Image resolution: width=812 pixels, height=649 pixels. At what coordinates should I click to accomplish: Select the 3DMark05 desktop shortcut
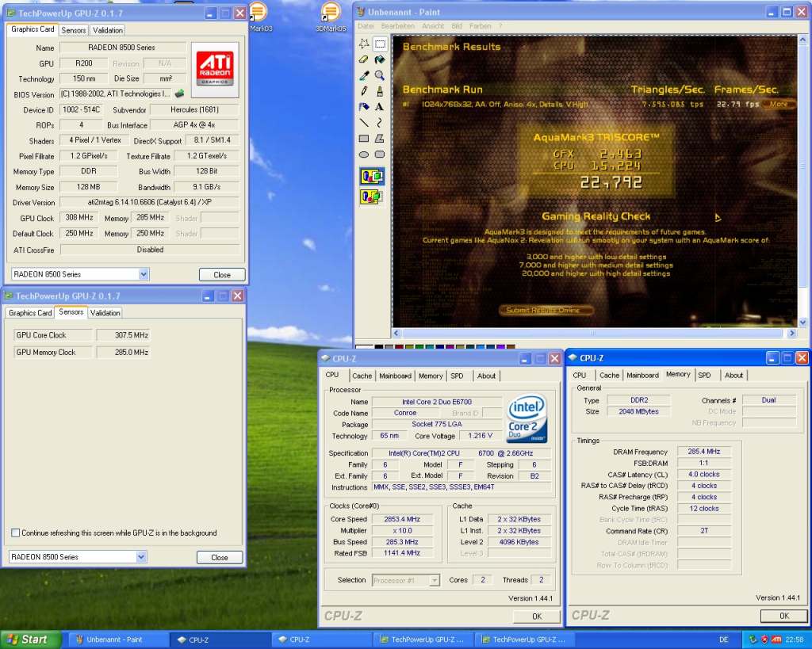point(331,17)
